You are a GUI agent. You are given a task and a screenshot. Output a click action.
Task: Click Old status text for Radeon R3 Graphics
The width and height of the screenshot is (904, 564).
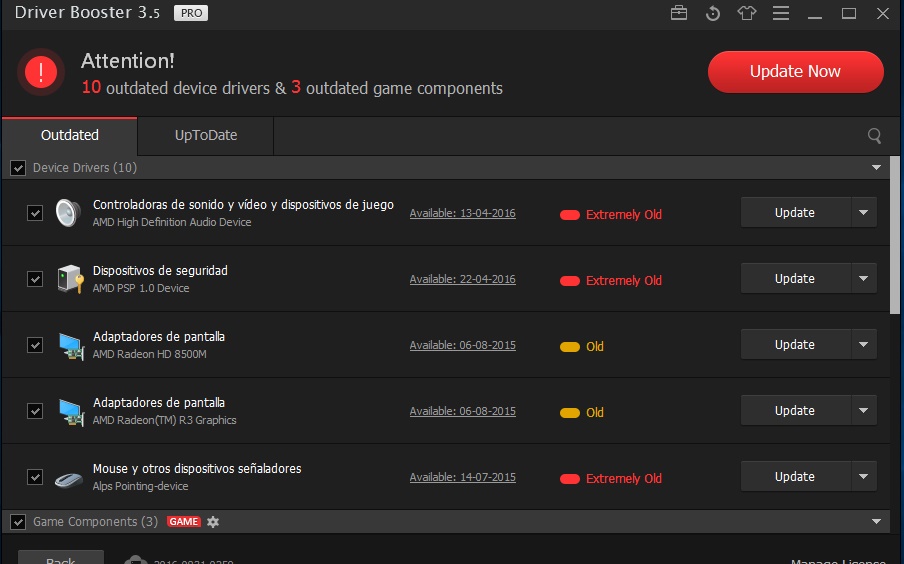point(595,413)
